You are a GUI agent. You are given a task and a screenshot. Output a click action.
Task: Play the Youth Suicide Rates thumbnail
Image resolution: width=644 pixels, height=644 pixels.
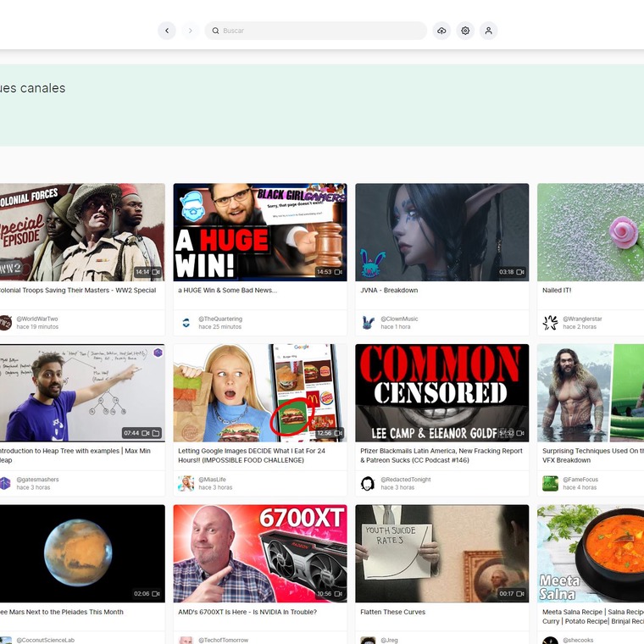(442, 553)
